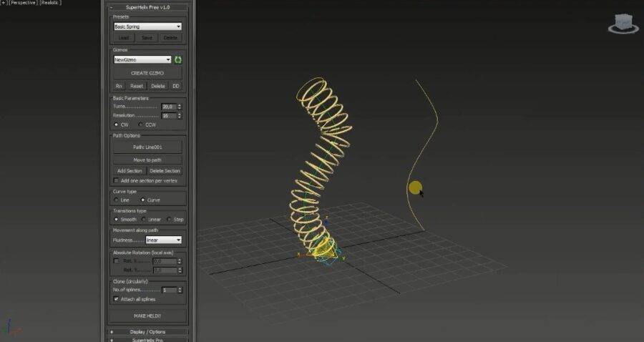
Task: Select the Curve curve type radio
Action: point(142,200)
